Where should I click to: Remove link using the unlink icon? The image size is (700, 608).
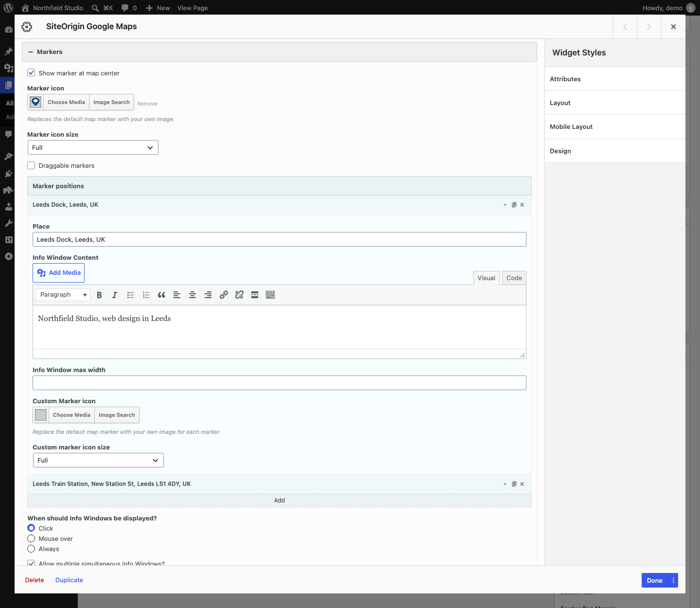coord(239,295)
